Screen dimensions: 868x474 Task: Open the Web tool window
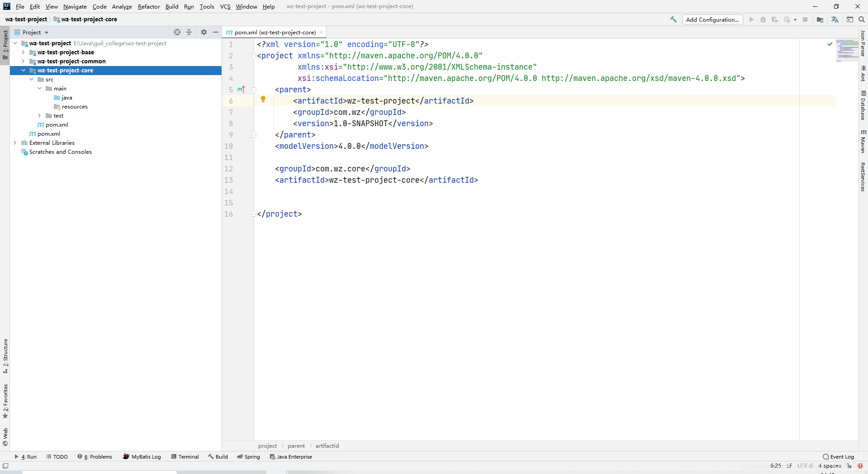click(x=5, y=437)
